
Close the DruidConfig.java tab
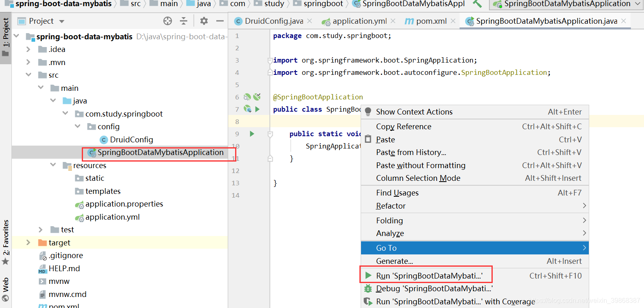(310, 21)
